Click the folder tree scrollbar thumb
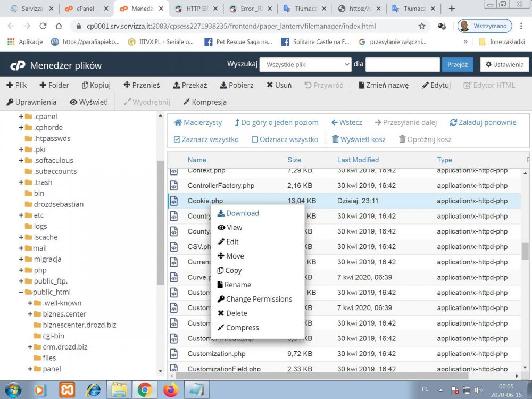Screen dimensions: 532x399 pyautogui.click(x=161, y=222)
